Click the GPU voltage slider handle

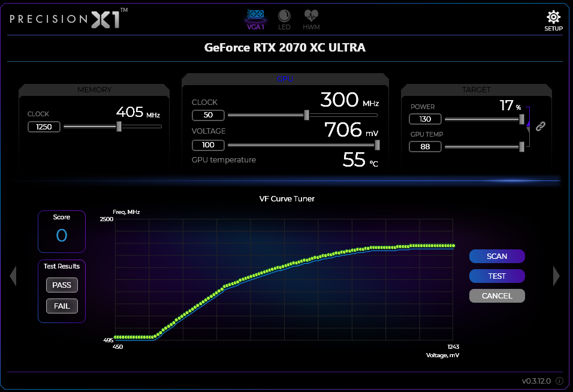pos(377,145)
